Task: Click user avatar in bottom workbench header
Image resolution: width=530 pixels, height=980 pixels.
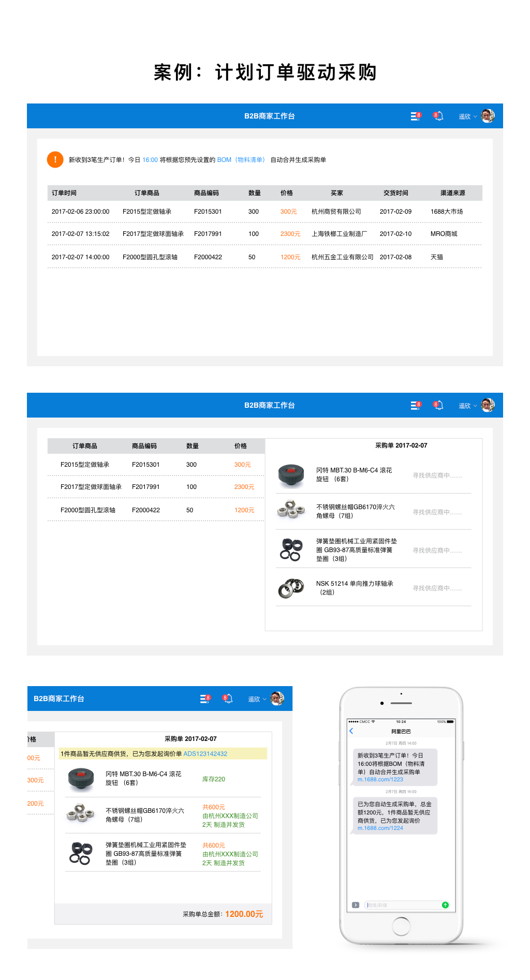Action: 277,699
